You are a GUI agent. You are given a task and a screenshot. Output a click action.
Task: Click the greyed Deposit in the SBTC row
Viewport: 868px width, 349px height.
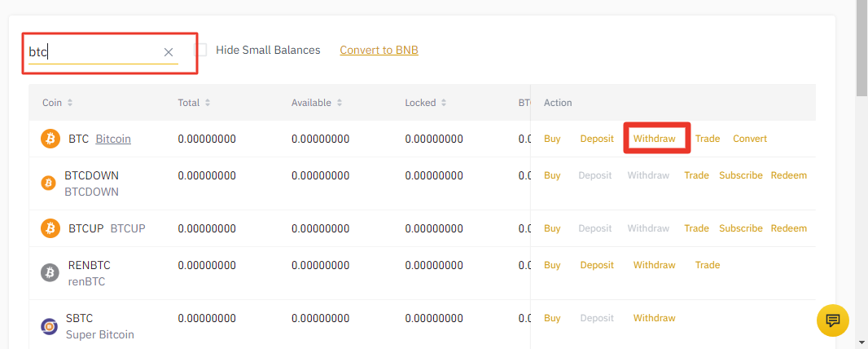point(597,319)
